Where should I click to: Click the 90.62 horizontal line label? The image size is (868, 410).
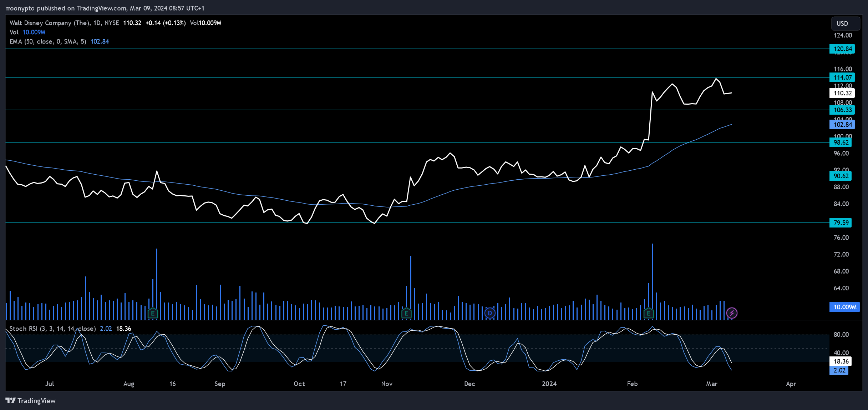[841, 176]
